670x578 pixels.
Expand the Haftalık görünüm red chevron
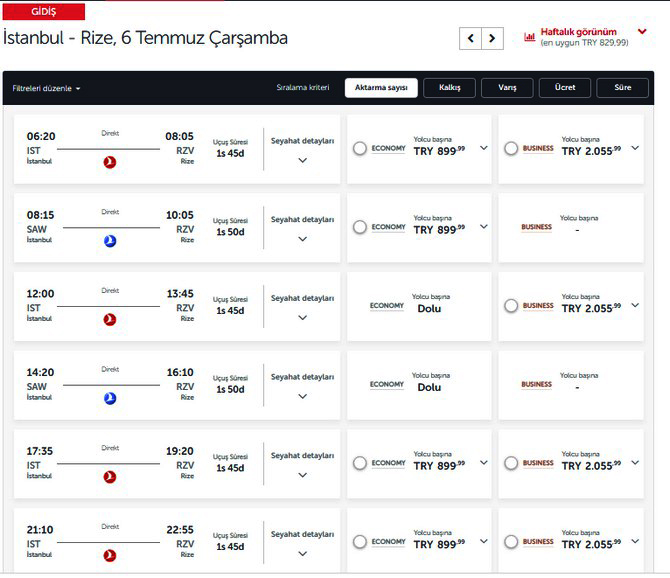[x=642, y=32]
